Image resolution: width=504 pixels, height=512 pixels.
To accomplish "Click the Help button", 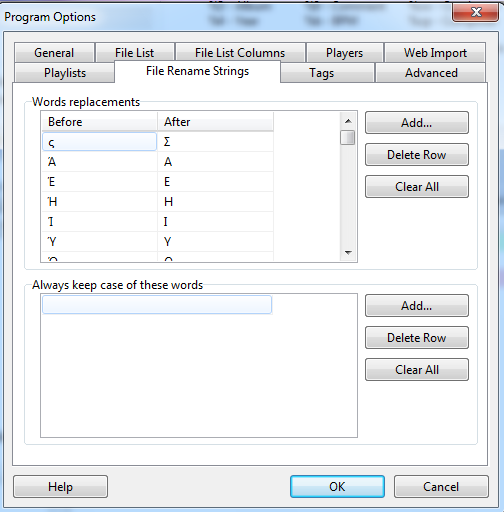I will coord(60,487).
